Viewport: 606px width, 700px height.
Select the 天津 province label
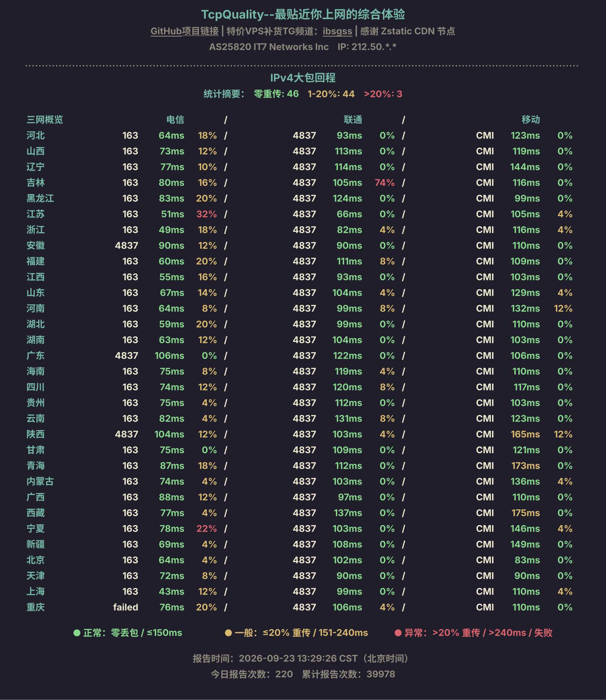click(36, 575)
